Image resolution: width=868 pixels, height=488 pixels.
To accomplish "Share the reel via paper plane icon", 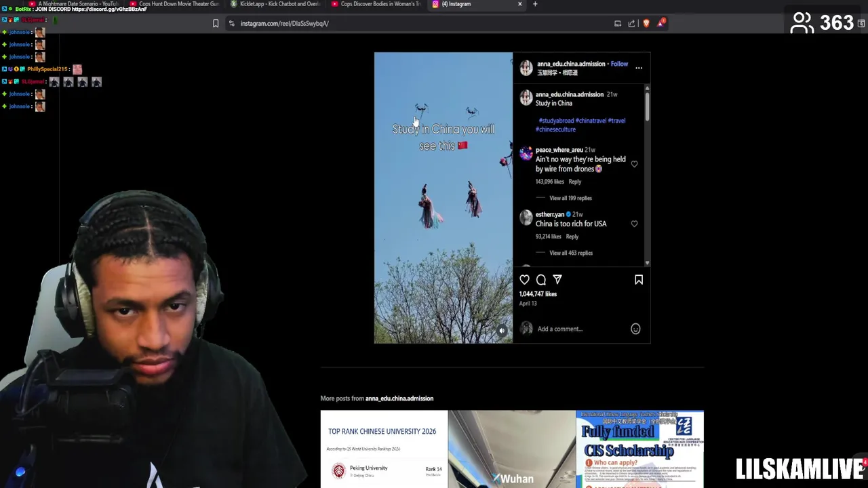I will [557, 279].
